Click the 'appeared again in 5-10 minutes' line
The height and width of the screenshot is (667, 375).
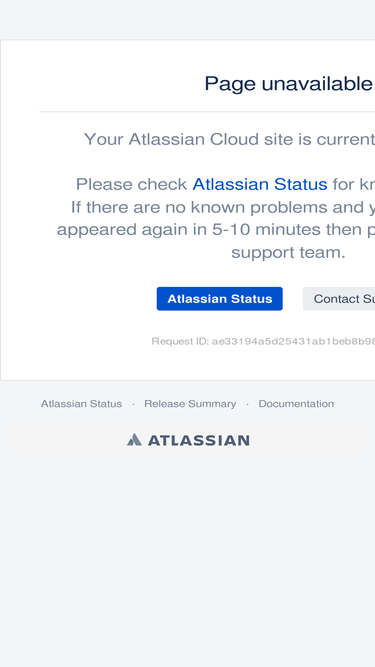click(x=216, y=230)
